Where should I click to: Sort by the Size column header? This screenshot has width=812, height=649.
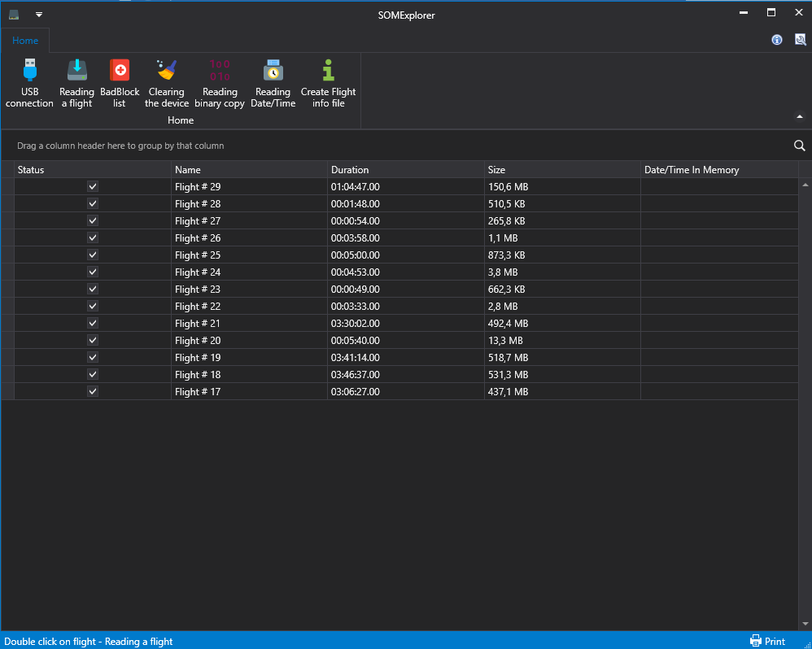pos(496,170)
